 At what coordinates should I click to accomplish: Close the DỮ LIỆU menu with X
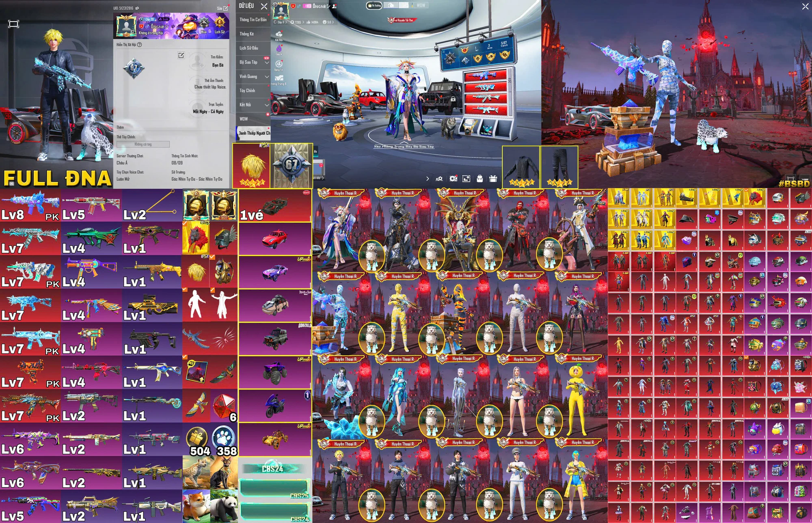[x=264, y=6]
